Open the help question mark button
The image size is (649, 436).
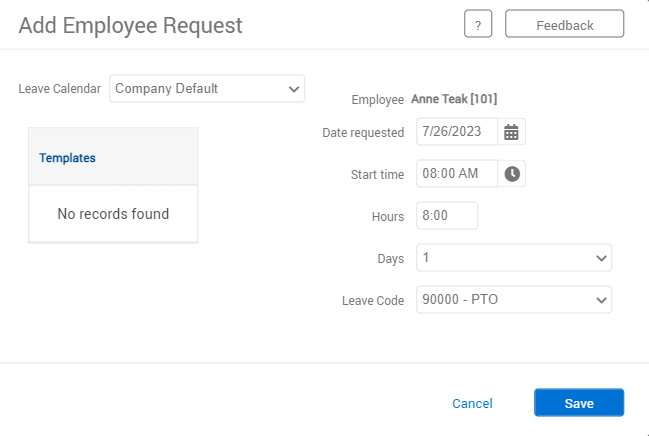coord(478,25)
